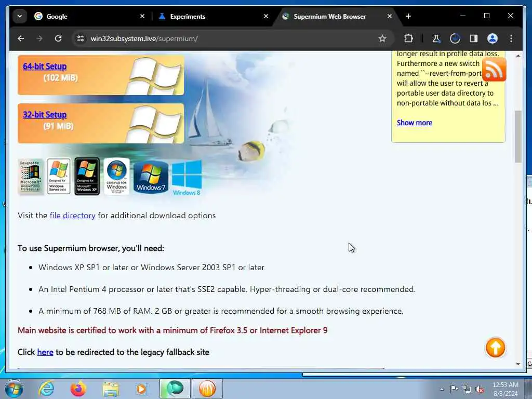Click the page vertical scrollbar thumb
This screenshot has height=399, width=532.
(x=518, y=137)
